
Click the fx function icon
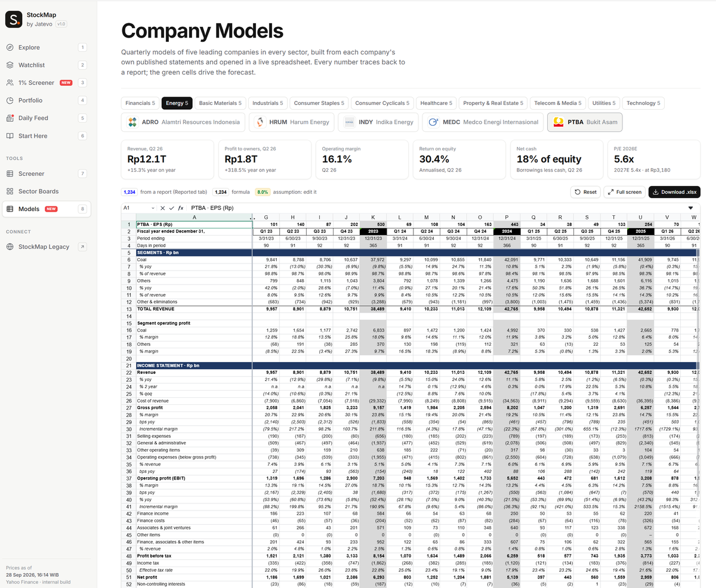pyautogui.click(x=181, y=208)
